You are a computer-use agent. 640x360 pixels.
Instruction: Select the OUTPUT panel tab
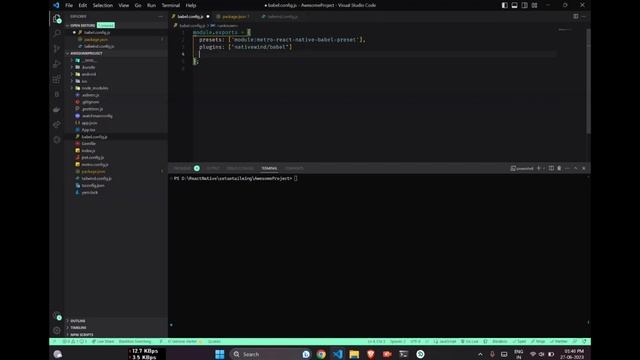tap(213, 168)
